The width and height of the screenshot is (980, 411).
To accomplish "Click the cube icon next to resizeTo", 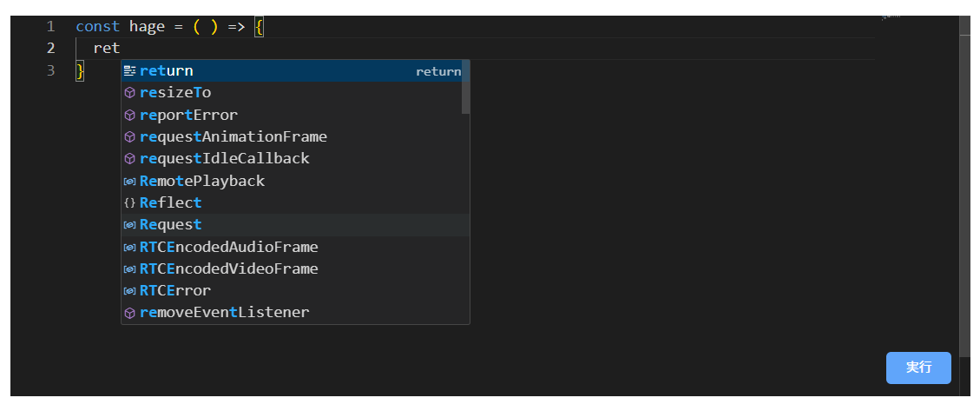I will 130,93.
